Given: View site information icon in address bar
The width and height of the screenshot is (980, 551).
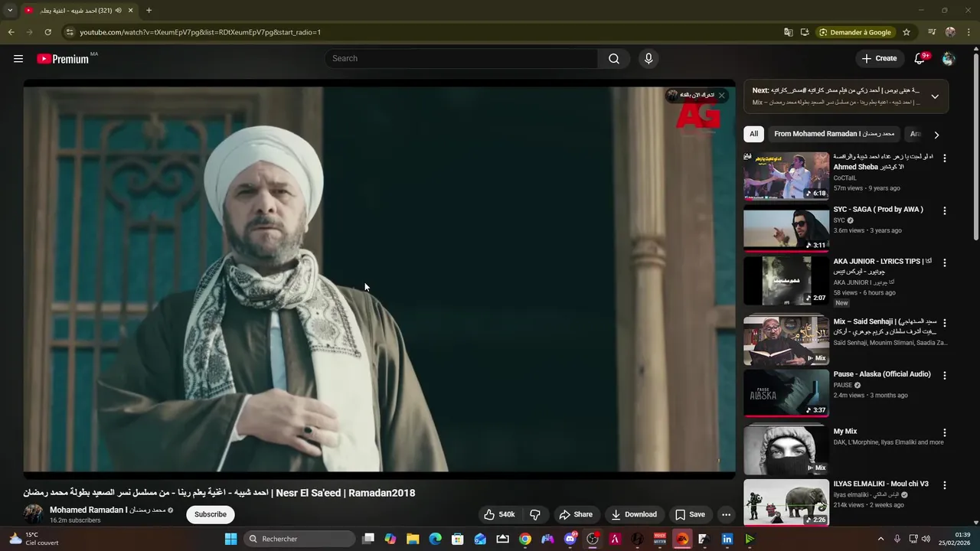Looking at the screenshot, I should tap(70, 32).
